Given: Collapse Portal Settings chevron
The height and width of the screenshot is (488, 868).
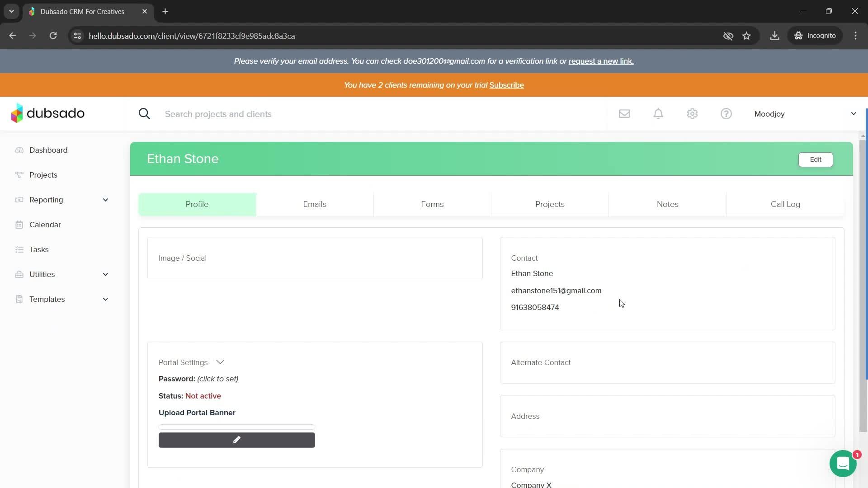Looking at the screenshot, I should (x=220, y=362).
